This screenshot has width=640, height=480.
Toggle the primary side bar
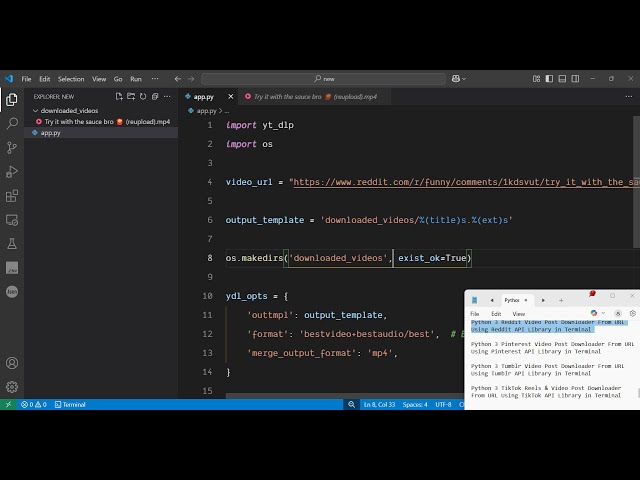pyautogui.click(x=549, y=79)
